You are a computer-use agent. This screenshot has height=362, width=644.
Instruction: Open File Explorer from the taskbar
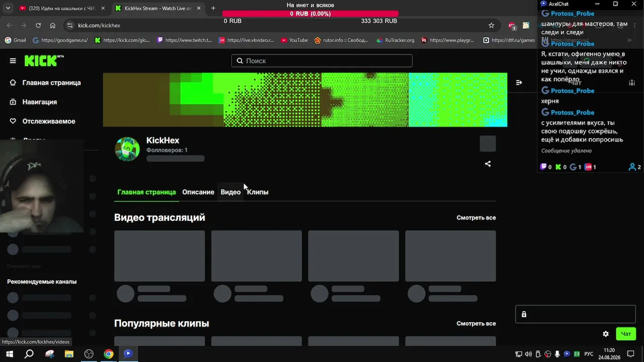click(x=69, y=354)
